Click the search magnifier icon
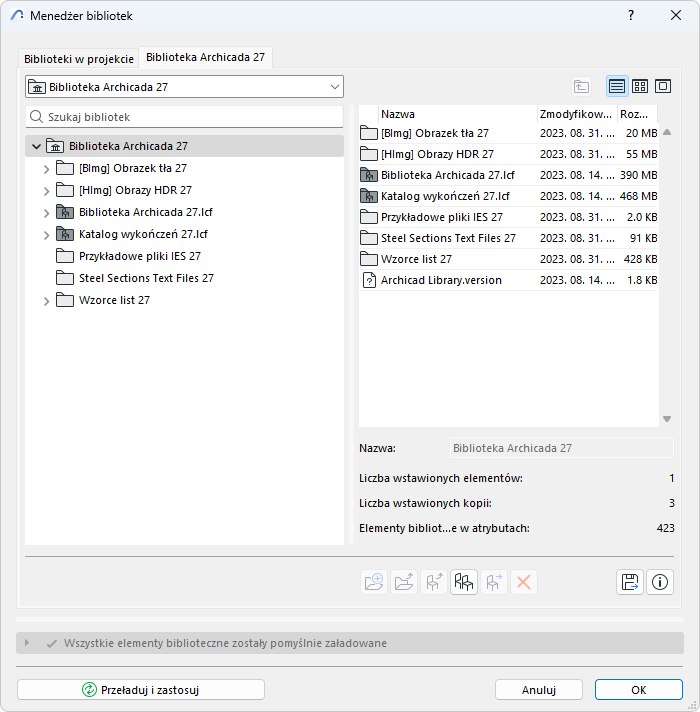700x712 pixels. click(x=36, y=117)
